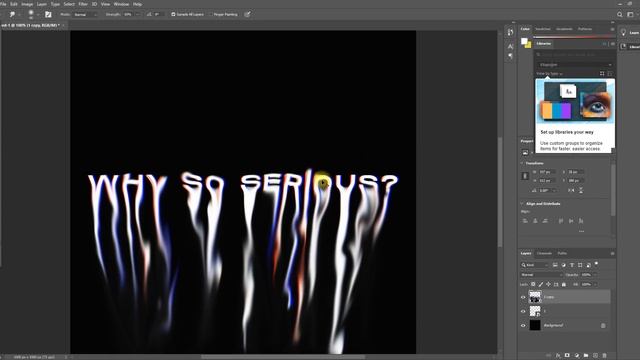
Task: Open the File menu
Action: tap(3, 4)
